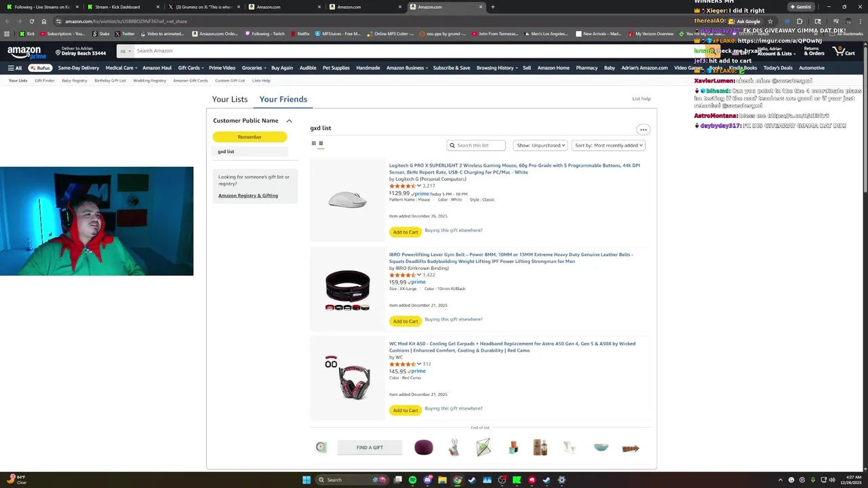Open the gym belt product thumbnail

point(347,289)
